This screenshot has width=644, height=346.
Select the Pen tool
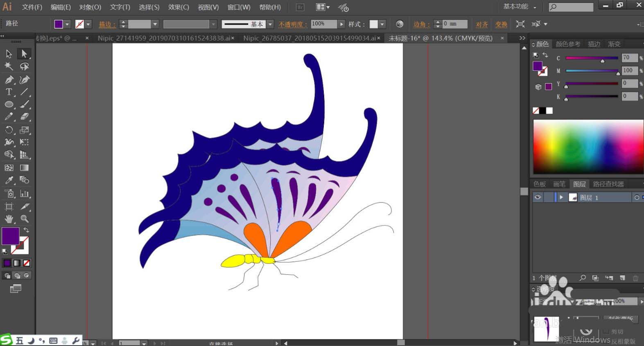coord(9,80)
